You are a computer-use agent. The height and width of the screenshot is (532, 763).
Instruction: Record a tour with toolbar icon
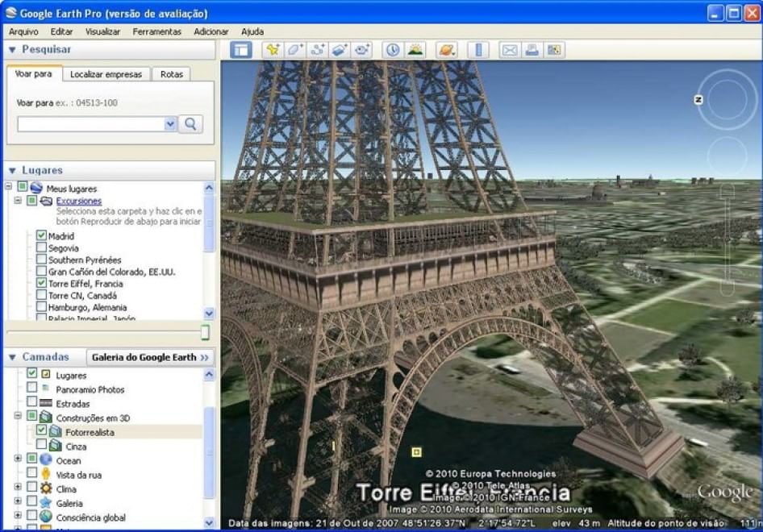point(362,50)
